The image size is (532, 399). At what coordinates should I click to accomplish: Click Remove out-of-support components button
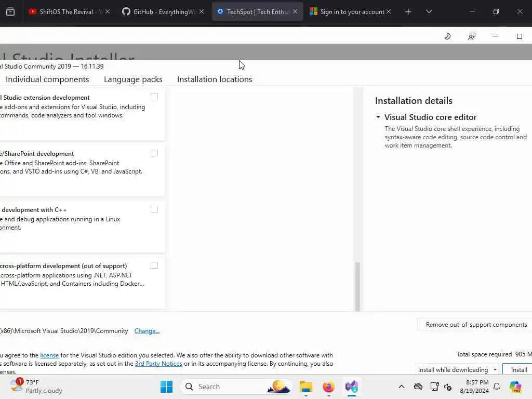pyautogui.click(x=476, y=325)
